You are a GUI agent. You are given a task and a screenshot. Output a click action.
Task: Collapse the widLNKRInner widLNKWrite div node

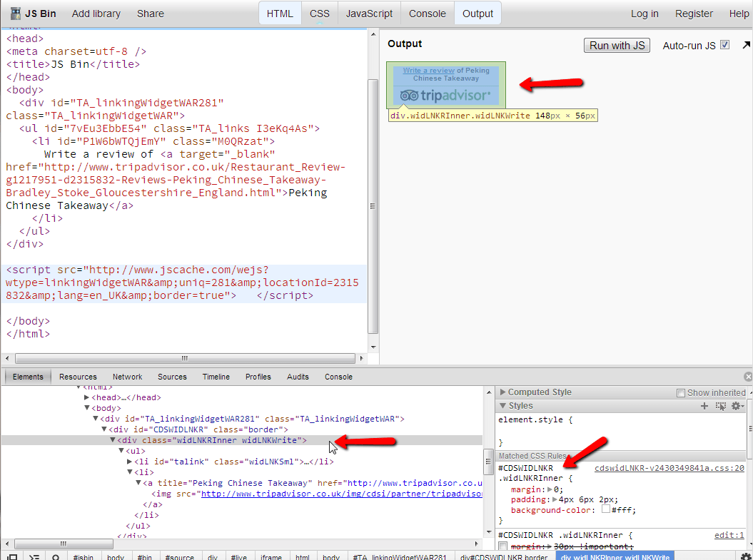click(112, 440)
